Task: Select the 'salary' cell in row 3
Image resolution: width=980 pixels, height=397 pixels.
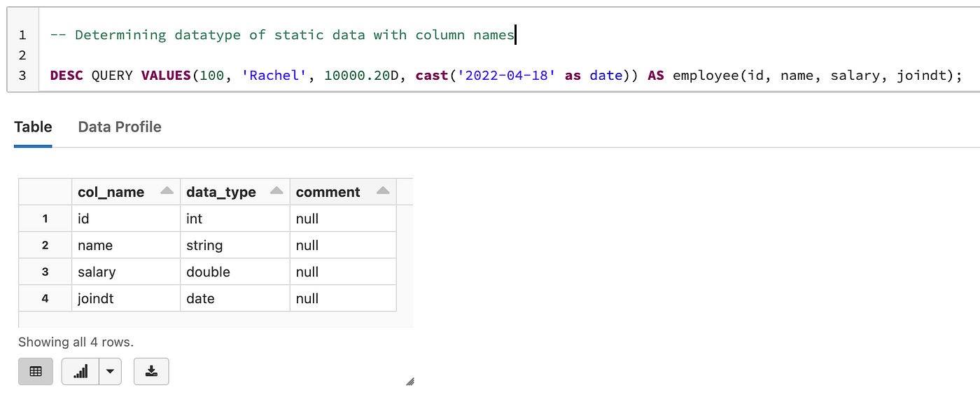Action: [x=126, y=272]
